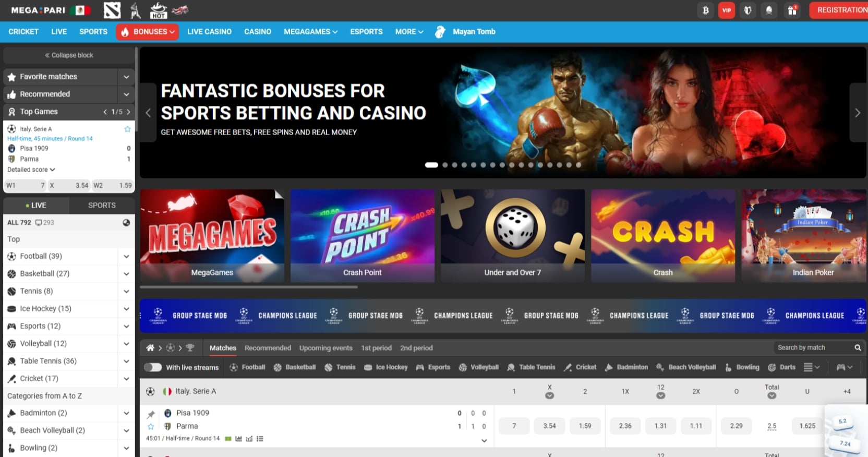The image size is (868, 457).
Task: Switch to the 1st period tab
Action: pyautogui.click(x=376, y=348)
